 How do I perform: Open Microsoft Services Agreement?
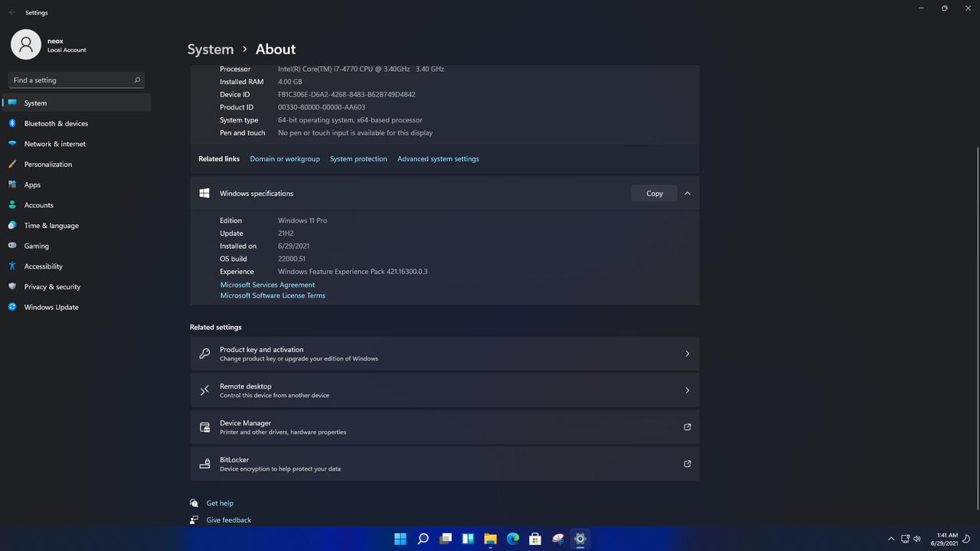pos(267,285)
